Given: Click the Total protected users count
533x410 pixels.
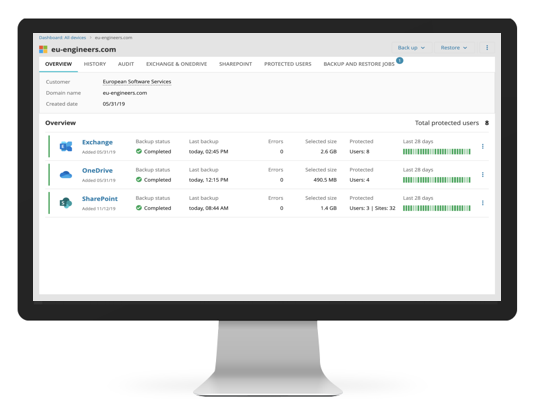Looking at the screenshot, I should pos(487,123).
